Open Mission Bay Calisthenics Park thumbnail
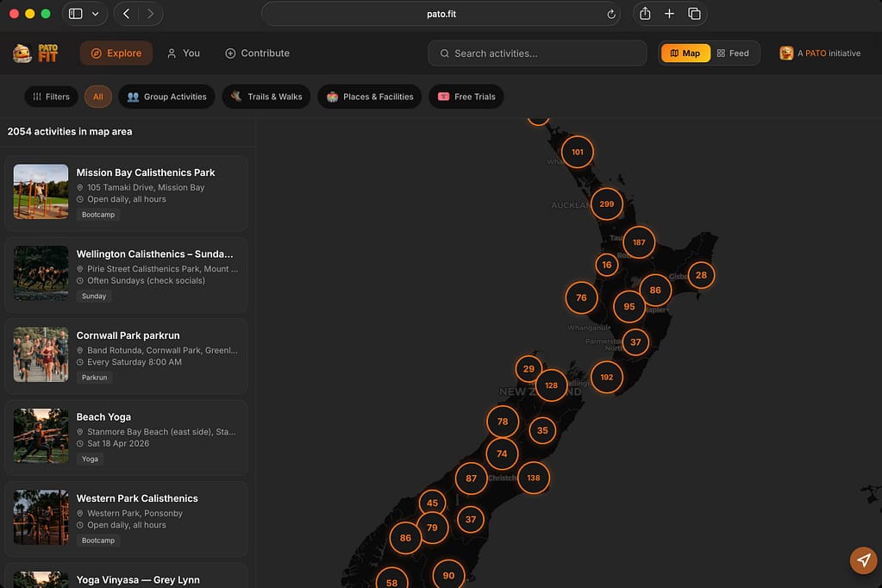882x588 pixels. [x=41, y=191]
